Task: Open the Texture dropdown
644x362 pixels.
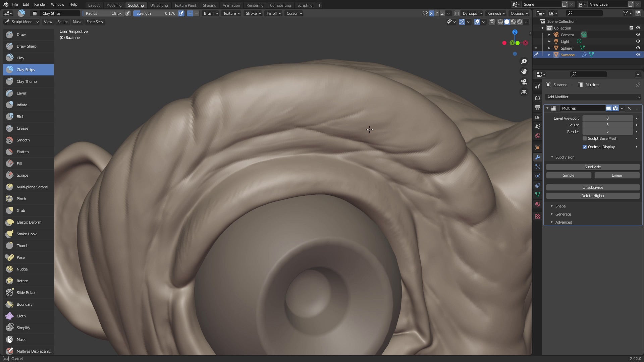Action: [x=232, y=13]
